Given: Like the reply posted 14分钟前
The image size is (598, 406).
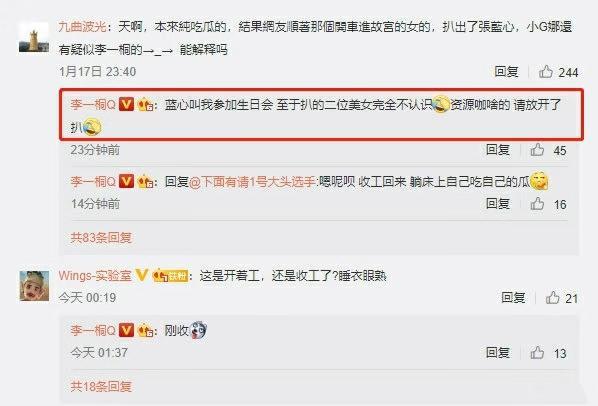Looking at the screenshot, I should point(537,204).
